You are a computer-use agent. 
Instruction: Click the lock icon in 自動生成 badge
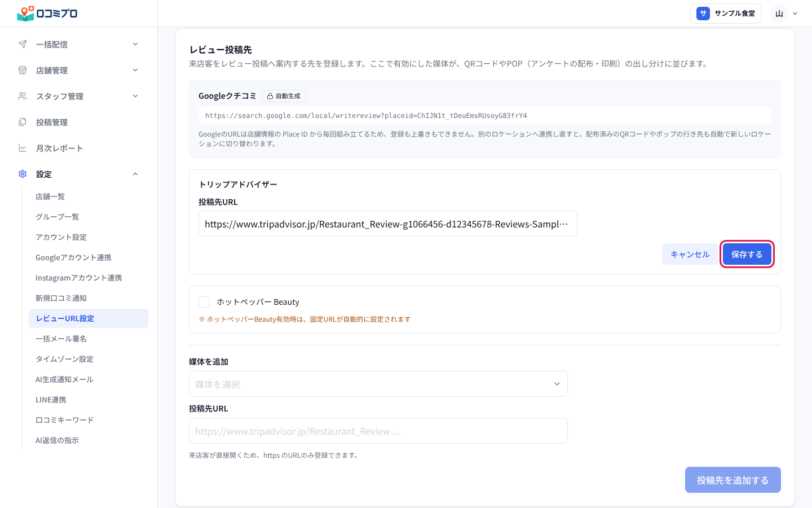click(270, 97)
